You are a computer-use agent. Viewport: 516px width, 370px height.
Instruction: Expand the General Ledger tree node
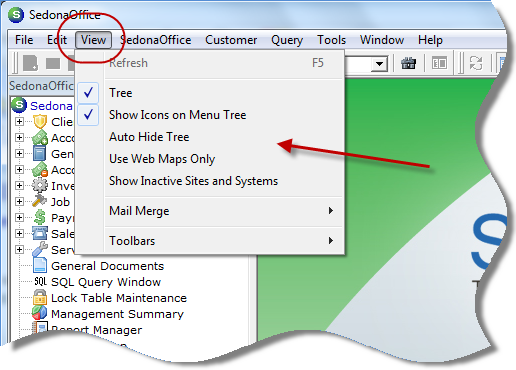19,154
